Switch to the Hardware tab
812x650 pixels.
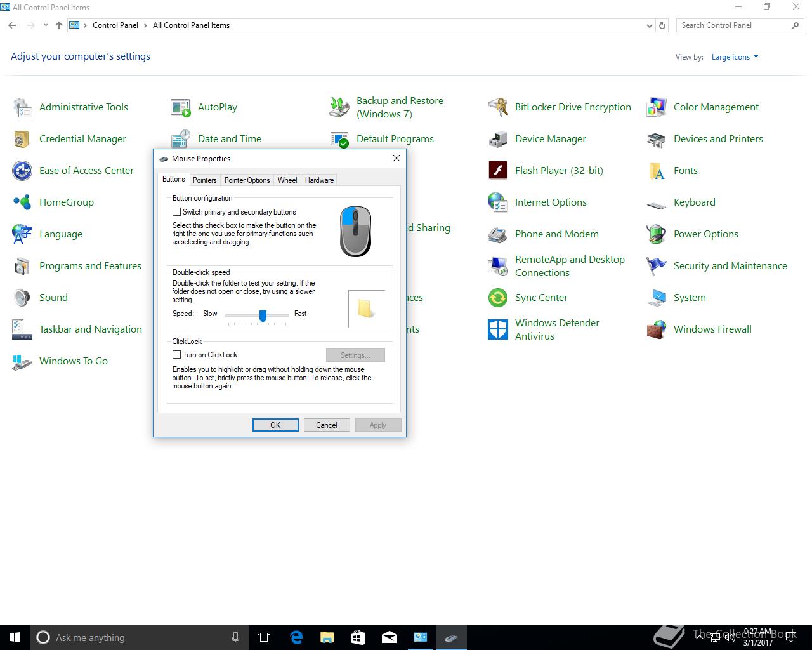click(x=319, y=180)
